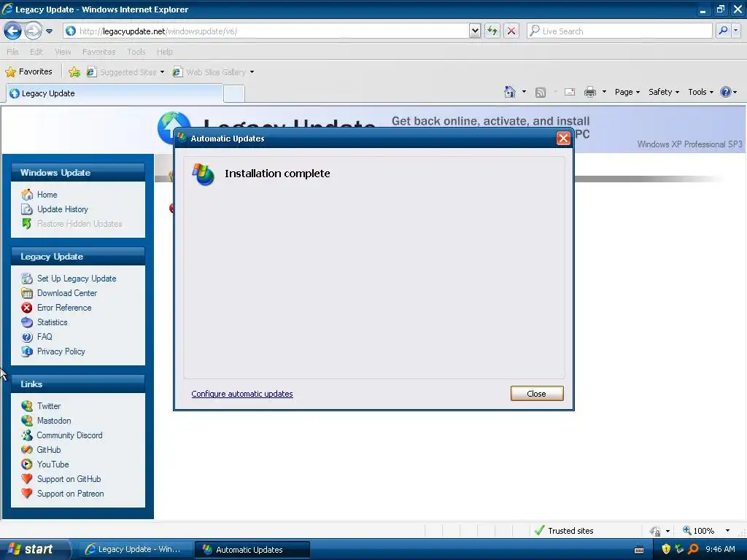The height and width of the screenshot is (560, 747).
Task: Open the Edit menu
Action: (x=36, y=52)
